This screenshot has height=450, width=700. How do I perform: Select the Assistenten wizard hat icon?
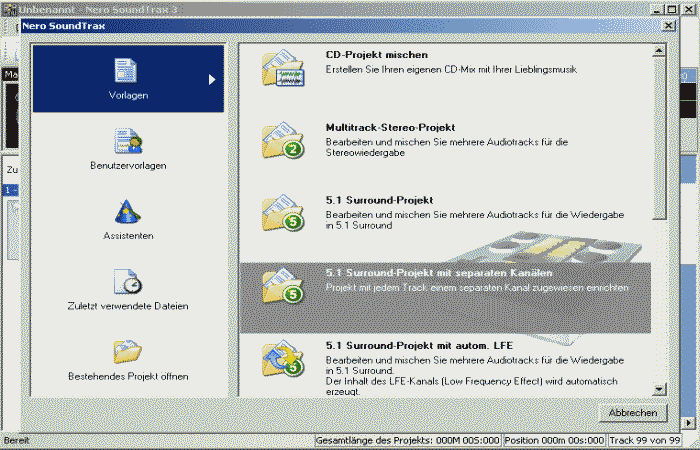(x=127, y=211)
